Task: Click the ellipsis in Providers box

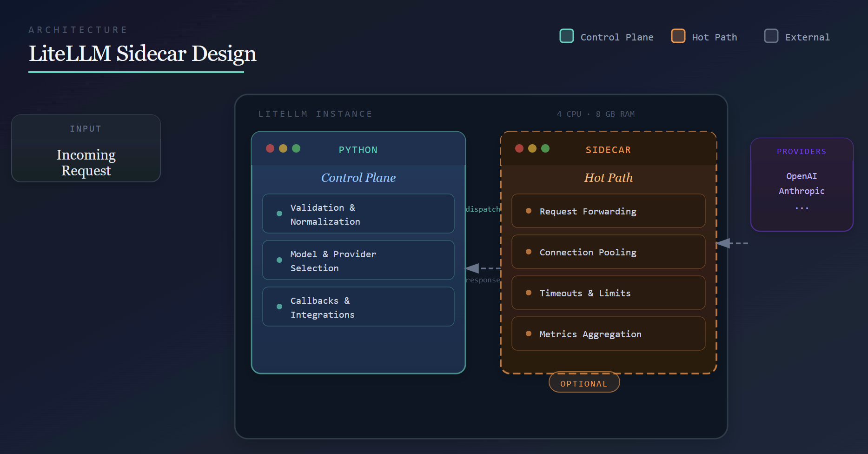Action: (802, 208)
